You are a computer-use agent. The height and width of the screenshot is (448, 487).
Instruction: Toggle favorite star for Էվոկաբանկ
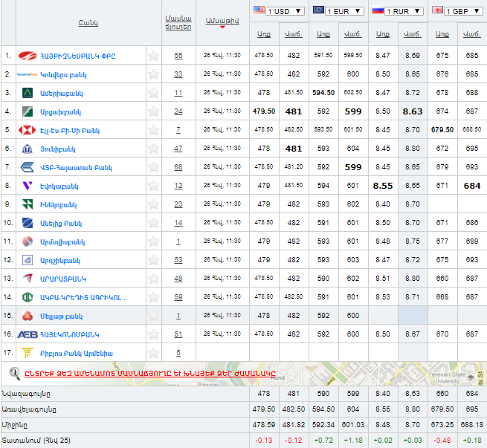(153, 186)
